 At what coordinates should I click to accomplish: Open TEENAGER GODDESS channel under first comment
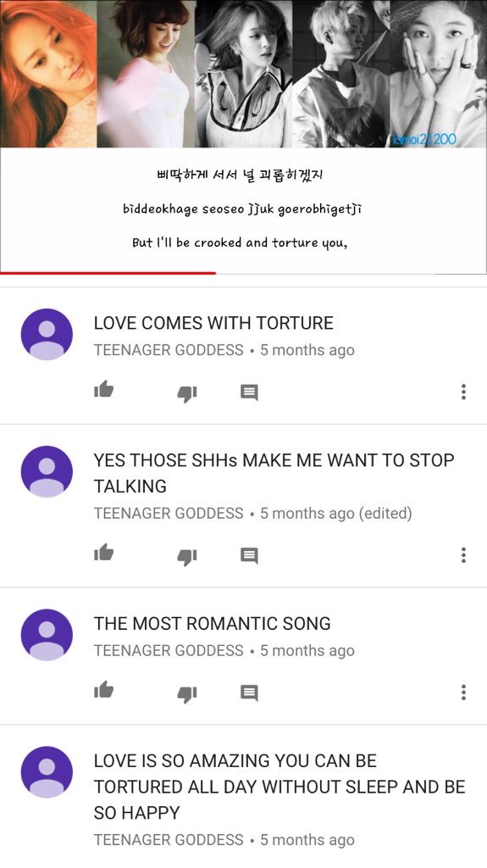click(x=169, y=350)
